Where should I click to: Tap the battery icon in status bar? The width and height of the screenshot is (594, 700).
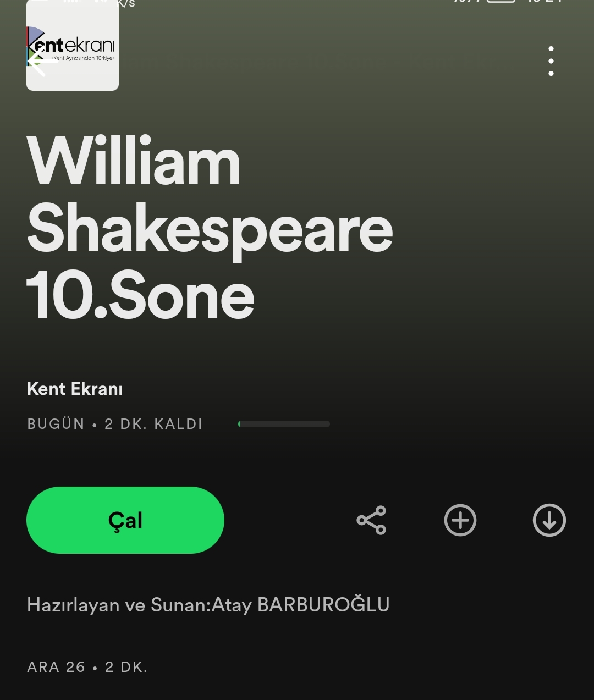tap(501, 2)
